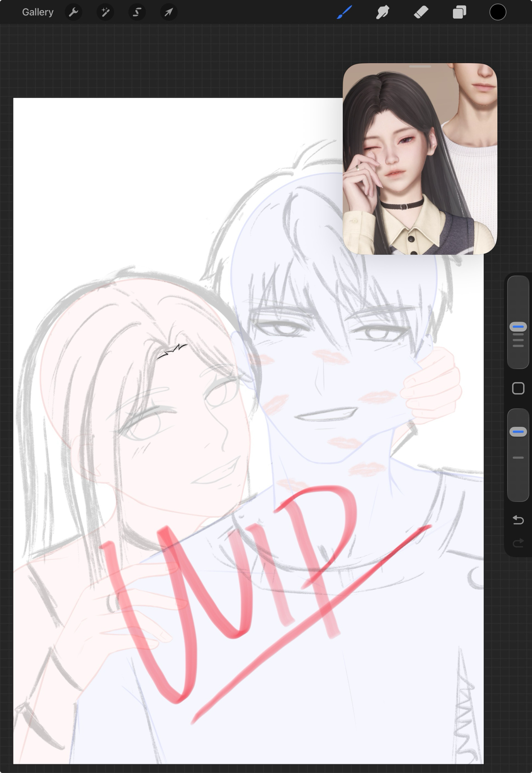The height and width of the screenshot is (773, 532).
Task: Select the Smudge tool
Action: (x=382, y=12)
